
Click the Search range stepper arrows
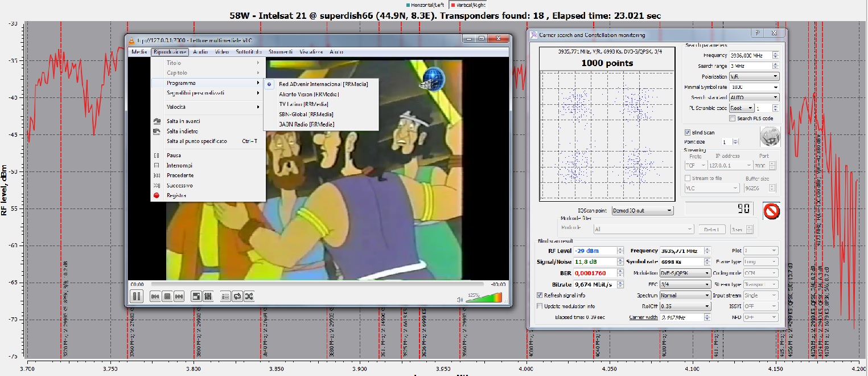pyautogui.click(x=775, y=66)
